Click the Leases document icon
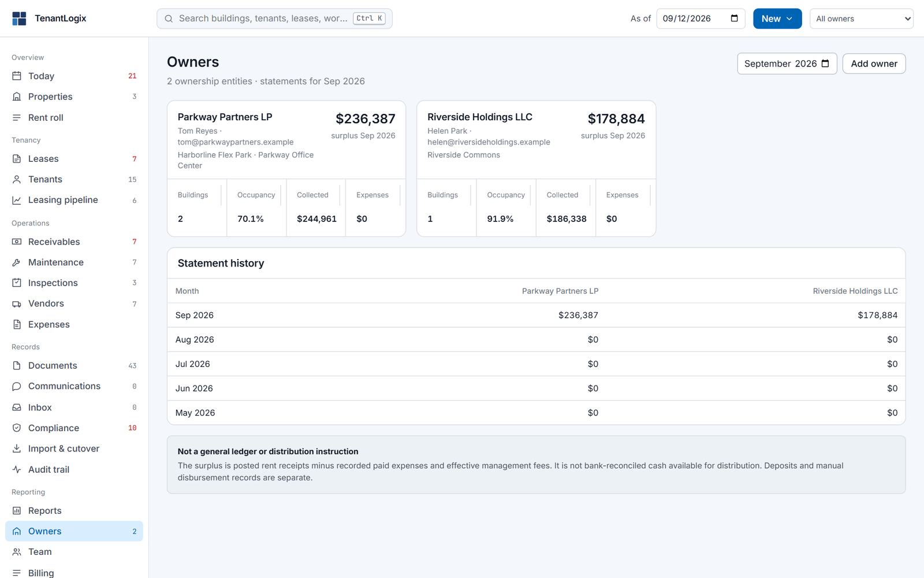The image size is (924, 578). click(x=17, y=158)
